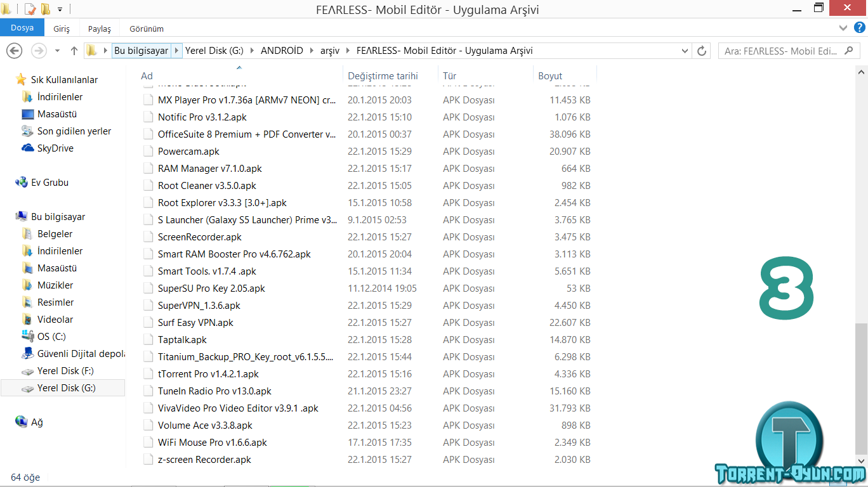868x487 pixels.
Task: Open the Ev Grubu homegroup item
Action: click(x=49, y=183)
